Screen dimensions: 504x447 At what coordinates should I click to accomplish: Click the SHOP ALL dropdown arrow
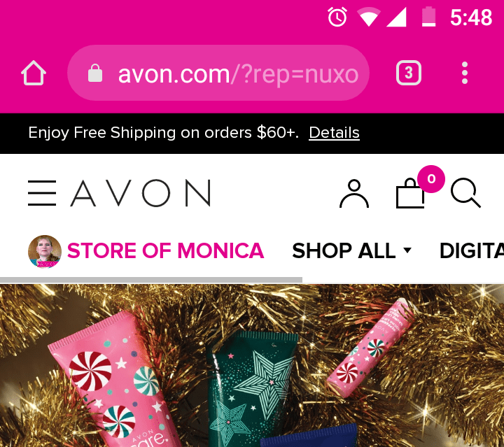point(407,250)
